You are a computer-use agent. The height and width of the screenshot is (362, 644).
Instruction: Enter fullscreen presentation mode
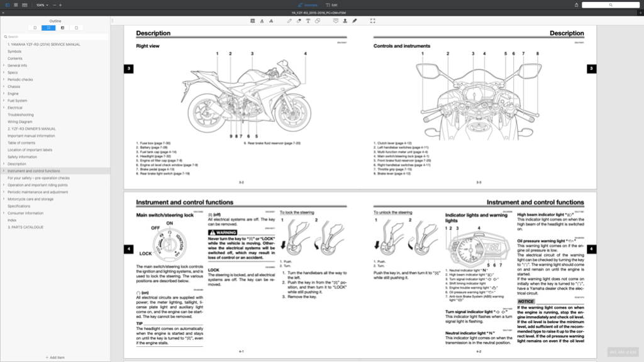[372, 21]
